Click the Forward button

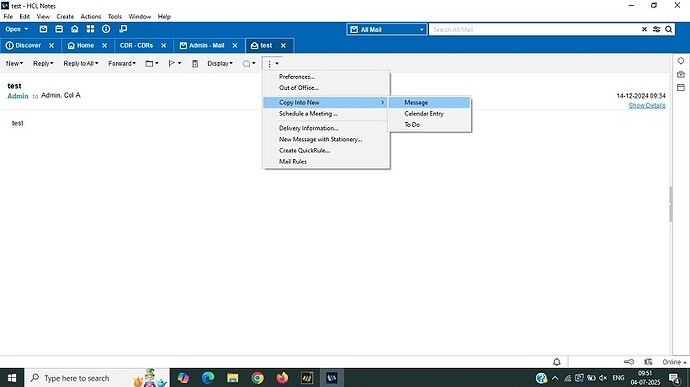122,63
